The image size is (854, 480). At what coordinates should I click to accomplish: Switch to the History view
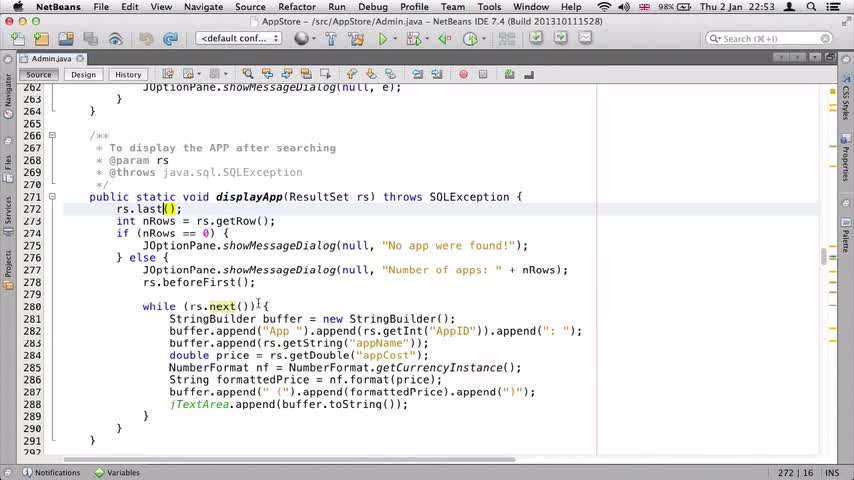(128, 75)
